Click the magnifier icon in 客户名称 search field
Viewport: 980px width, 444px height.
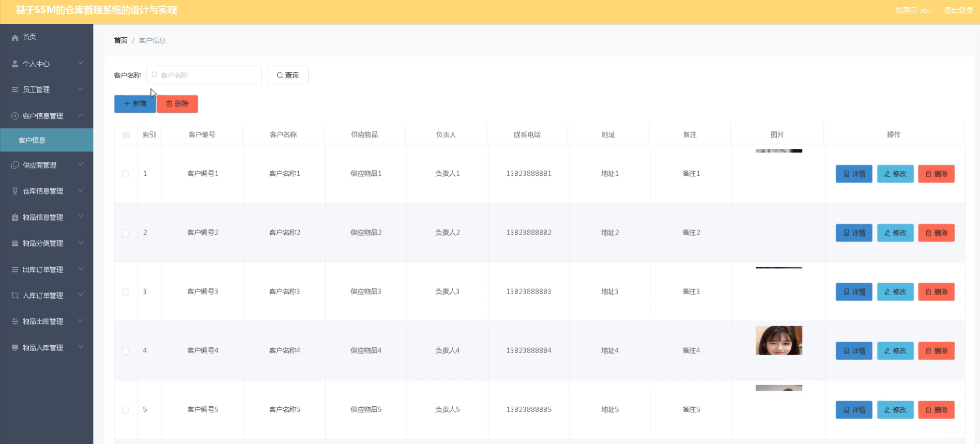coord(155,75)
